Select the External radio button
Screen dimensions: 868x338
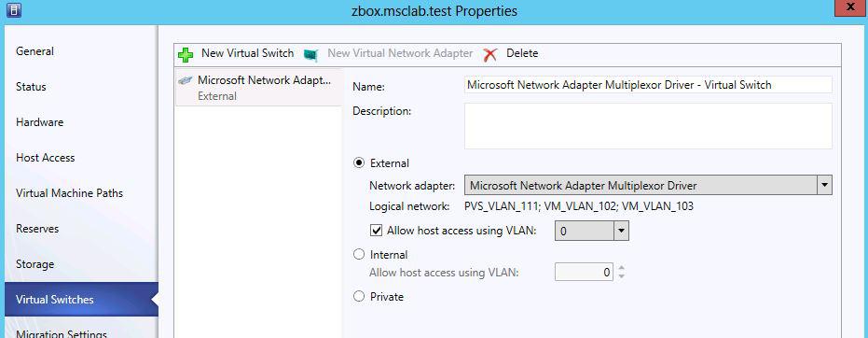click(x=359, y=162)
